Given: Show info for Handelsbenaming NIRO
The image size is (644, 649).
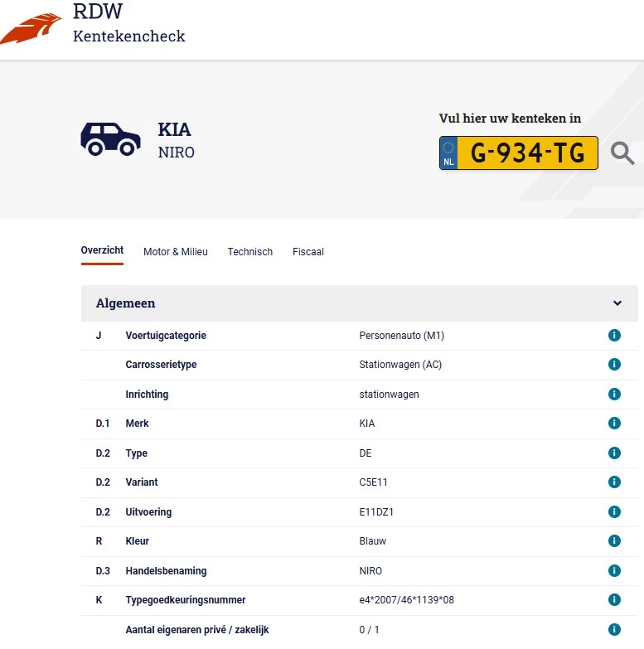Looking at the screenshot, I should (x=614, y=570).
